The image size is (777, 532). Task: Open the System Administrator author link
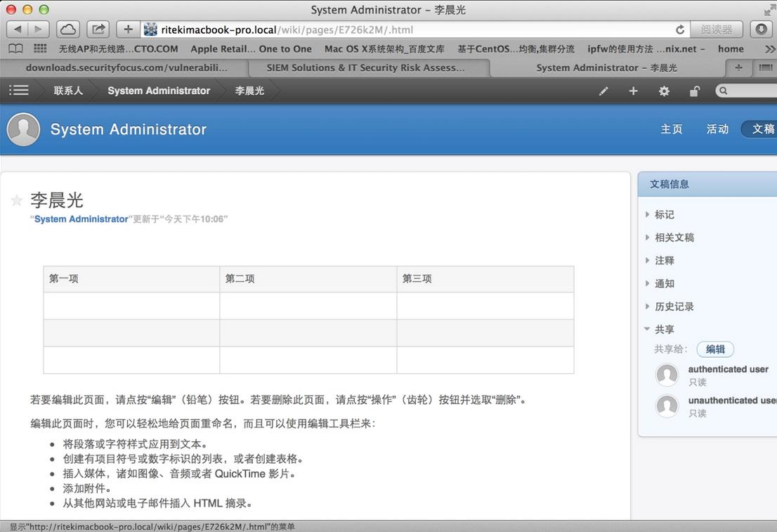(81, 219)
